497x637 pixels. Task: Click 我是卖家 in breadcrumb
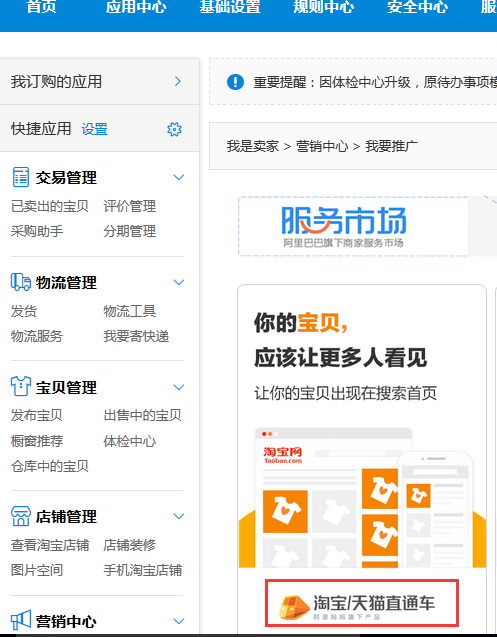252,146
